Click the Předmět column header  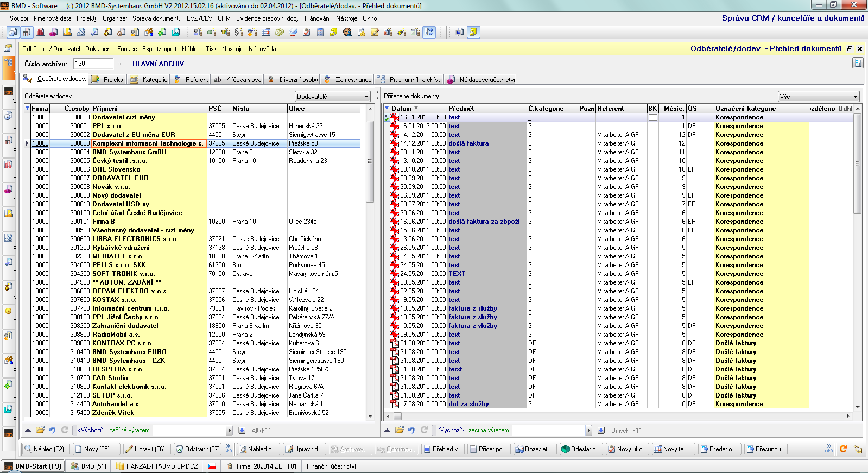pyautogui.click(x=487, y=109)
